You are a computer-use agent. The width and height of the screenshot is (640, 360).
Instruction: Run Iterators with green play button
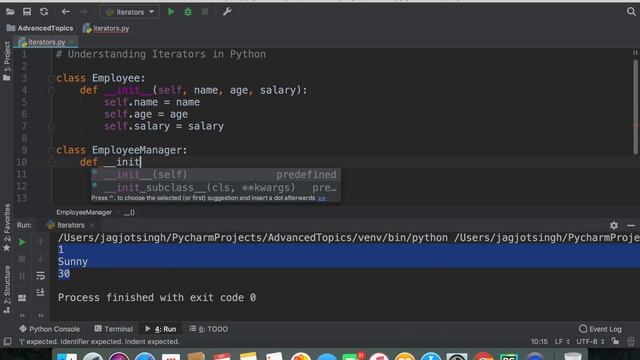coord(171,12)
